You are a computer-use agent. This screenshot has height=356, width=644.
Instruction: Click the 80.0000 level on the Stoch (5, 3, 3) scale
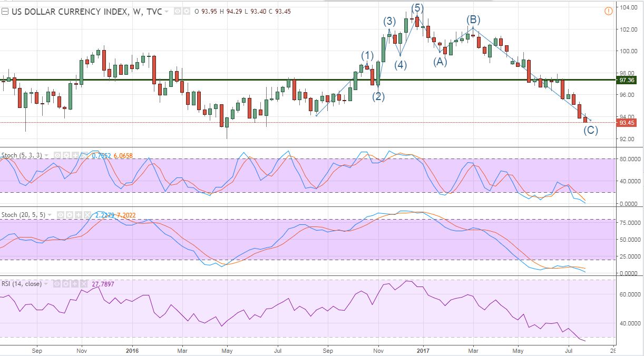pyautogui.click(x=630, y=159)
